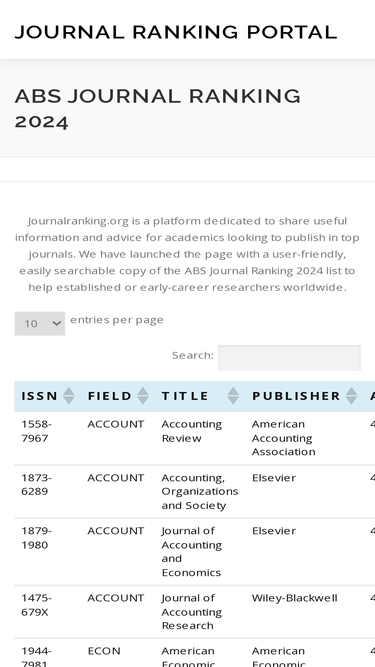
Task: Click the Accounting Review title cell
Action: coord(192,431)
